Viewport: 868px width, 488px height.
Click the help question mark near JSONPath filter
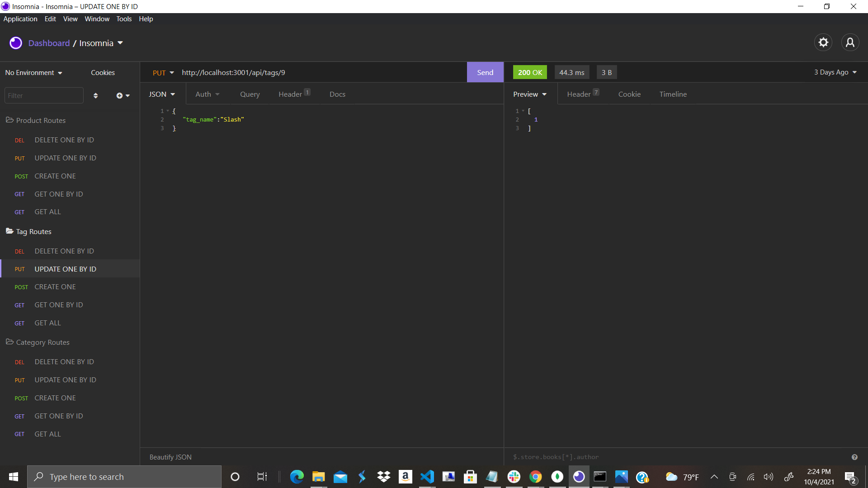coord(854,457)
